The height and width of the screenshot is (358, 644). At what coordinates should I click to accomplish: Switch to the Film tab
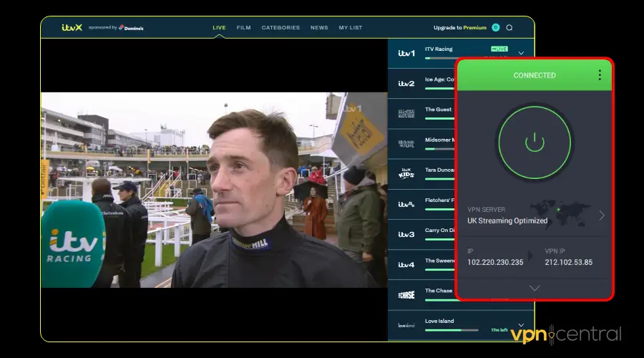click(x=243, y=28)
